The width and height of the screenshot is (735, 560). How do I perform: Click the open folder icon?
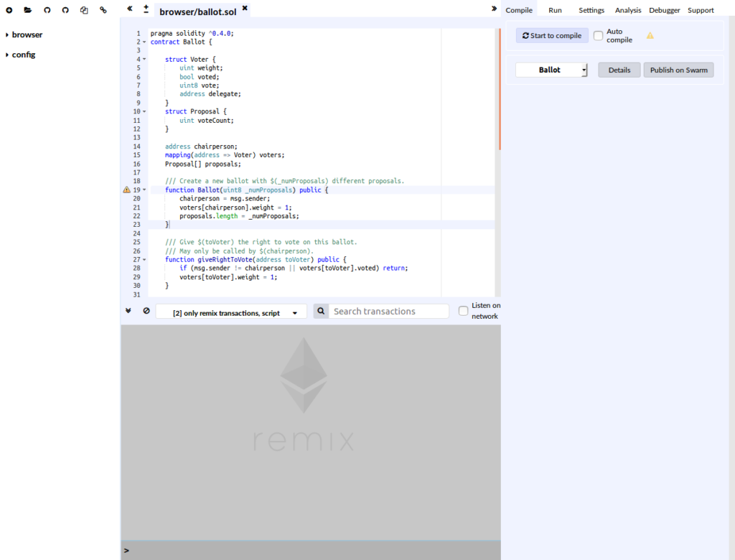tap(28, 10)
